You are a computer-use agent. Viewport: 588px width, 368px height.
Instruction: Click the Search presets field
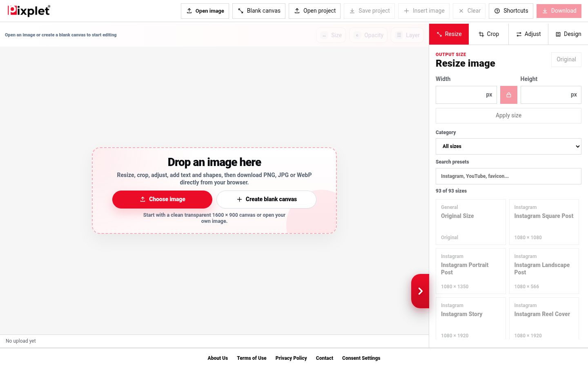(508, 176)
